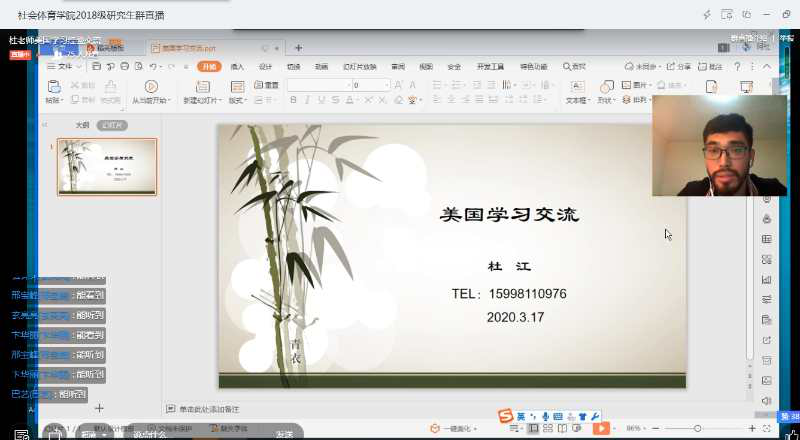This screenshot has height=440, width=800.
Task: Click the bold B formatting icon
Action: pyautogui.click(x=293, y=101)
